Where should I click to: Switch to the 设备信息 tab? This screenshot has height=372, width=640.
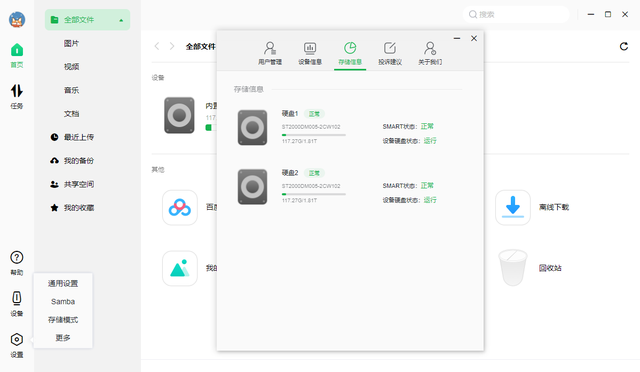pyautogui.click(x=310, y=53)
